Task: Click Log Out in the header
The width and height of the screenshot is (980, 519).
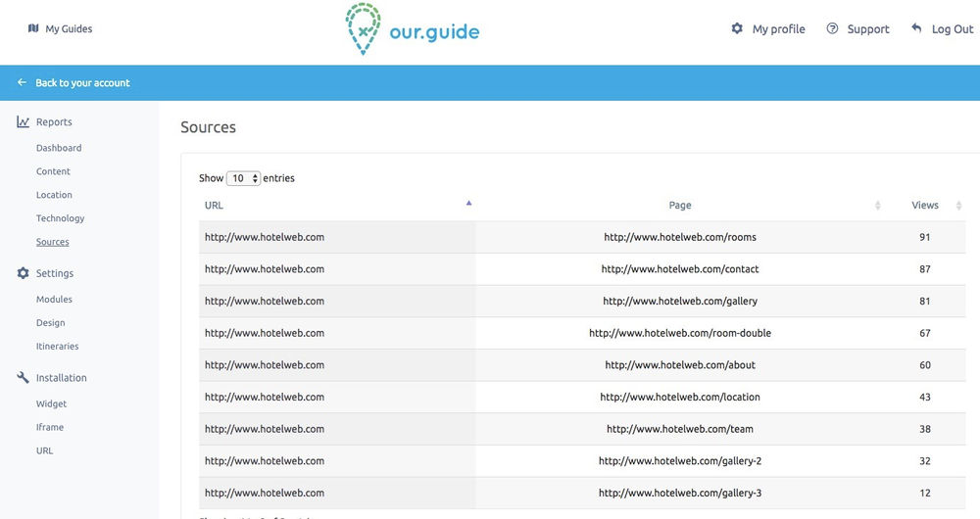Action: [x=953, y=28]
